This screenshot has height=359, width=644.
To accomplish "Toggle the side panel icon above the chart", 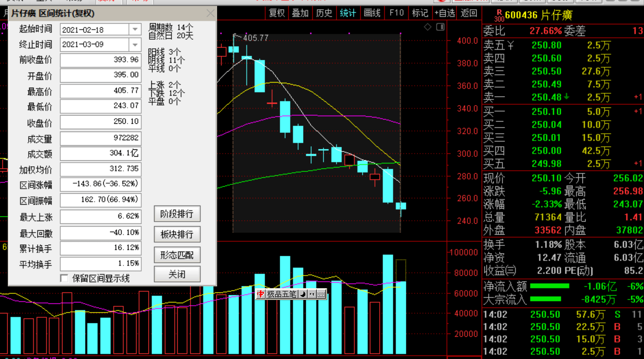I will click(440, 27).
